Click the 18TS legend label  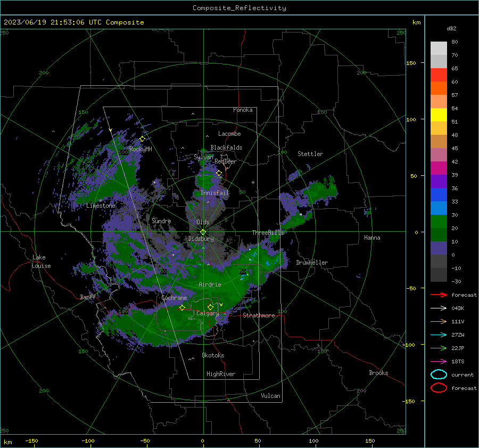tap(458, 362)
